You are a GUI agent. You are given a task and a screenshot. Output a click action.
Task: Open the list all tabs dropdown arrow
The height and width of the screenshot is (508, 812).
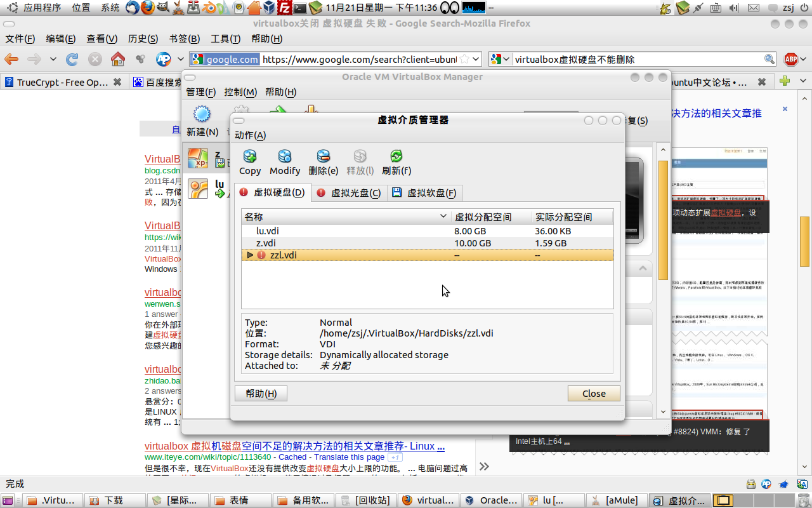tap(802, 81)
